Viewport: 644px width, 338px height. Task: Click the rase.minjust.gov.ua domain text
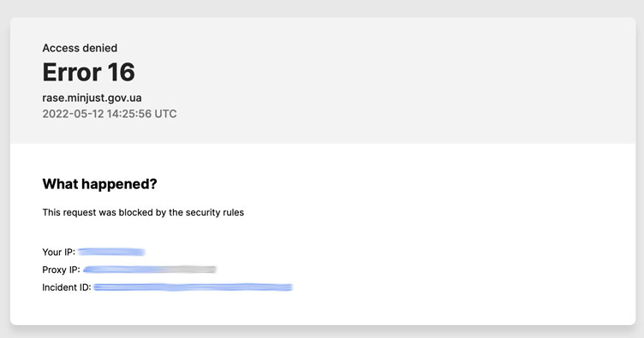tap(92, 98)
